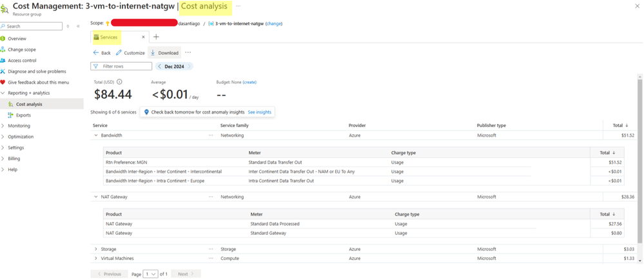Select Diagnose and solve problems

[x=37, y=72]
